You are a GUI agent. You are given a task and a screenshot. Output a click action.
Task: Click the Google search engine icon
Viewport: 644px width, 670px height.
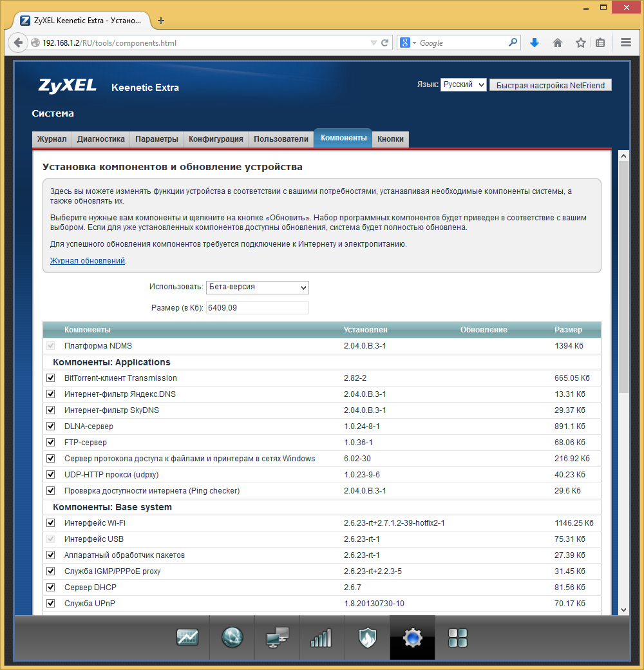405,43
